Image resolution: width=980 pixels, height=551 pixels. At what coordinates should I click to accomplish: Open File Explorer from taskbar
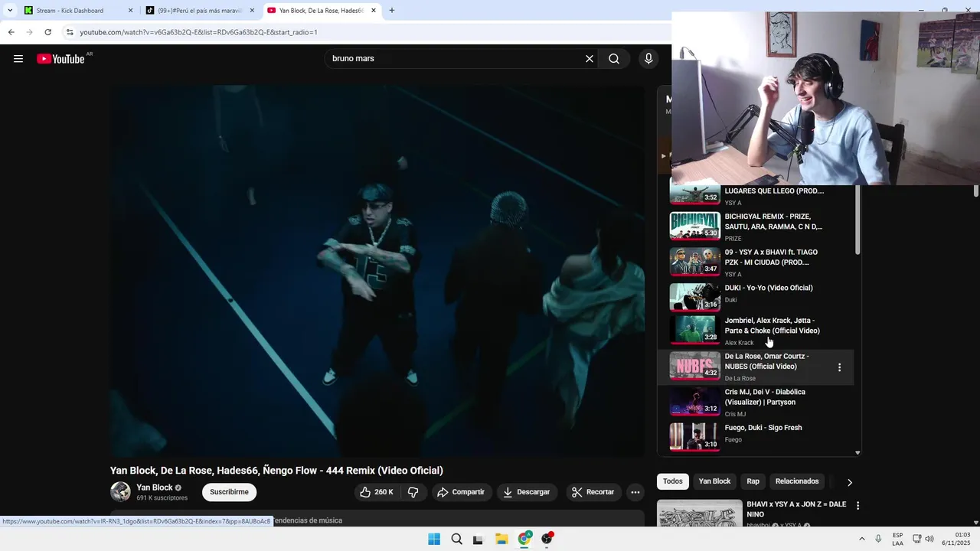coord(501,539)
